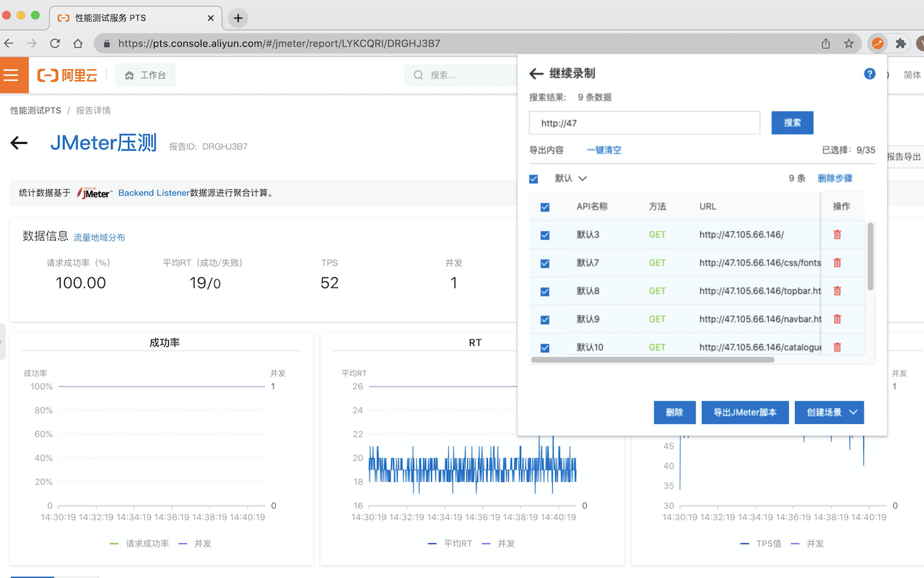Click the share icon in address bar
The width and height of the screenshot is (924, 578).
click(826, 43)
